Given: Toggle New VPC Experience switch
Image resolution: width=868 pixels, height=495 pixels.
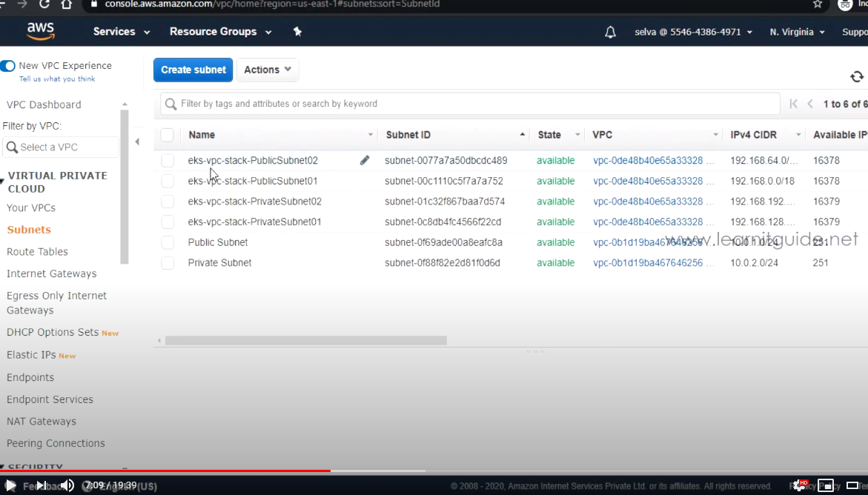Looking at the screenshot, I should click(x=7, y=66).
